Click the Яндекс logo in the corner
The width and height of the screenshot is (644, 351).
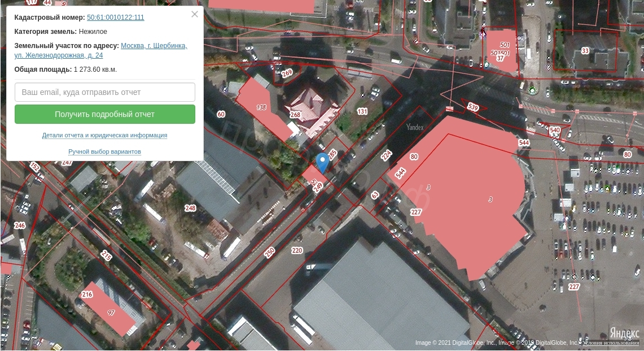point(624,332)
